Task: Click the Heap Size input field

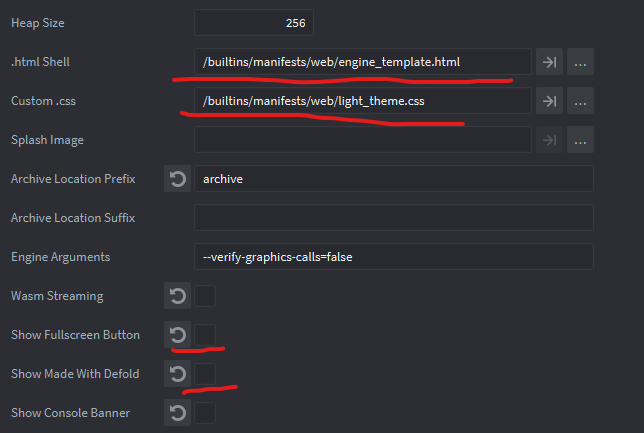Action: [x=254, y=22]
